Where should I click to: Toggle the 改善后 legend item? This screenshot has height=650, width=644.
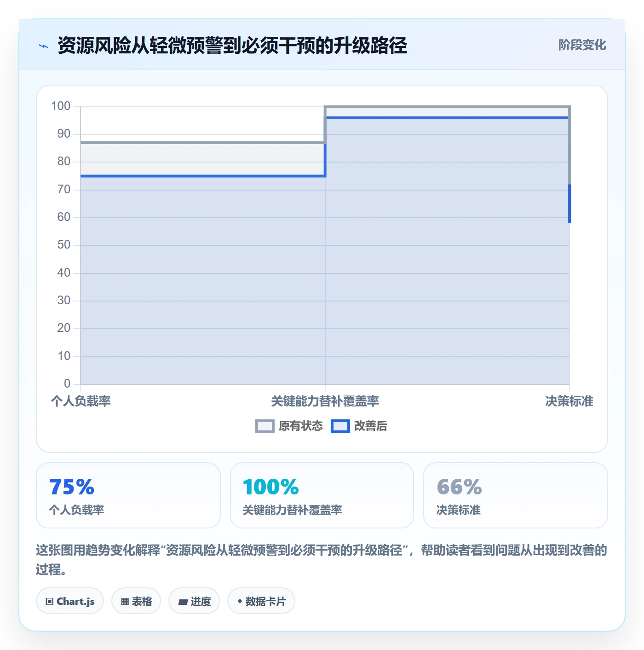tap(359, 426)
